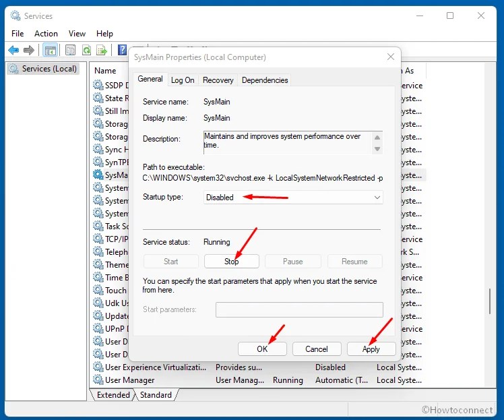The image size is (504, 420).
Task: Click the Resume button
Action: coord(354,262)
